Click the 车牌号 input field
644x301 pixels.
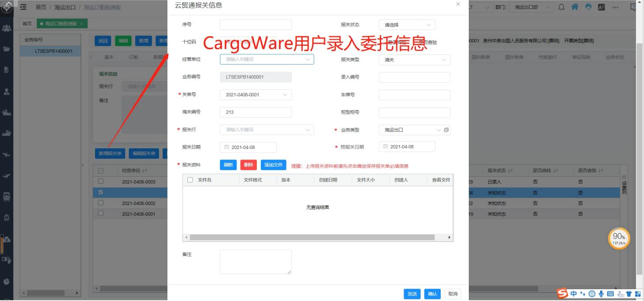pyautogui.click(x=414, y=95)
